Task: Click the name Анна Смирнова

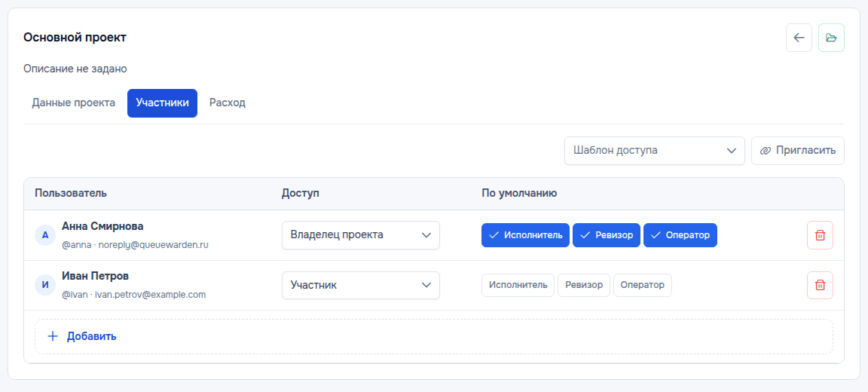Action: (102, 226)
